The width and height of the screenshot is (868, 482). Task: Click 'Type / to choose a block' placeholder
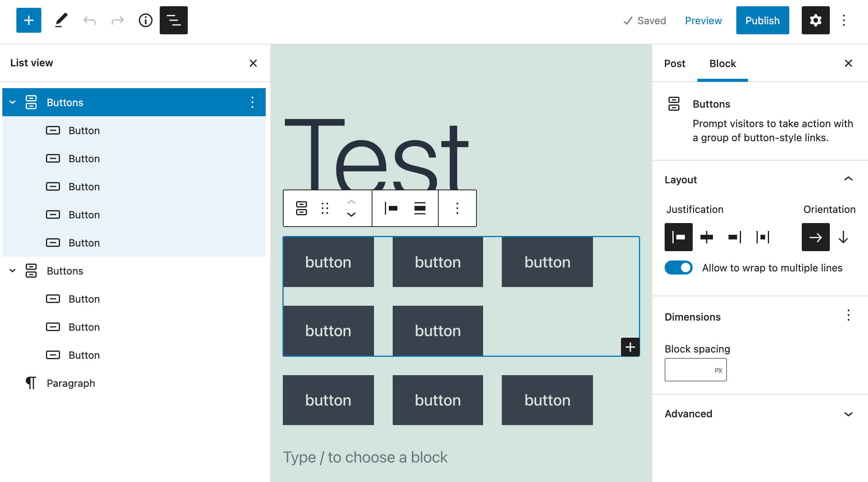365,457
